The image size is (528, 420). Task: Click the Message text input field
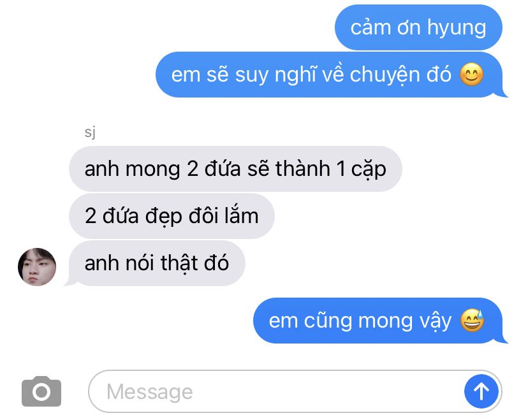click(295, 391)
